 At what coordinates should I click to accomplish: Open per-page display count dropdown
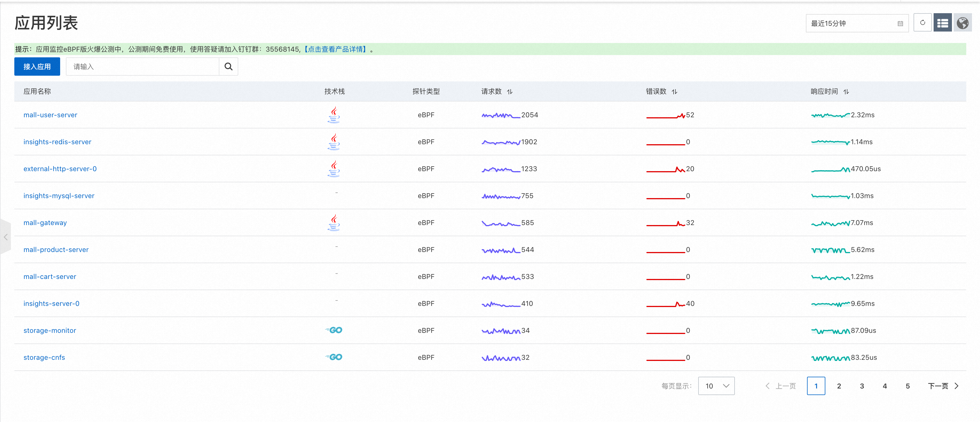click(x=716, y=386)
